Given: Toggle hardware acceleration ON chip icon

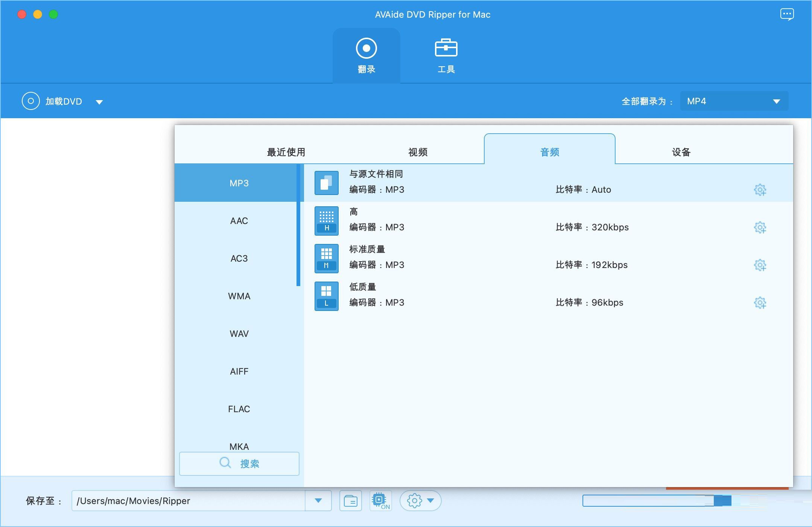Looking at the screenshot, I should [x=380, y=501].
